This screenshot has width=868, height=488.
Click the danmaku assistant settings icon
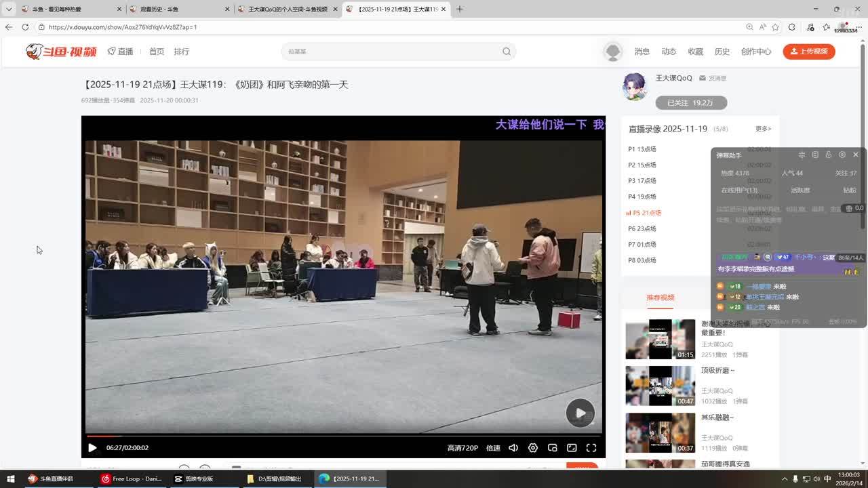pyautogui.click(x=842, y=155)
